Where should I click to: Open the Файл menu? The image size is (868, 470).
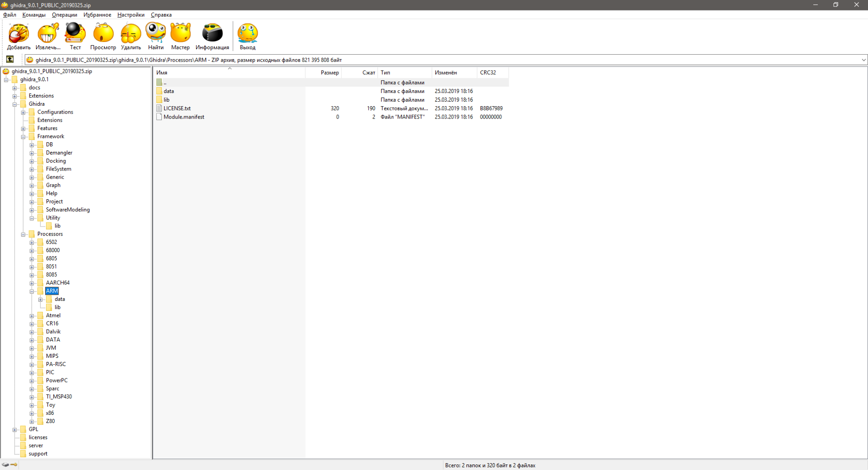click(10, 15)
